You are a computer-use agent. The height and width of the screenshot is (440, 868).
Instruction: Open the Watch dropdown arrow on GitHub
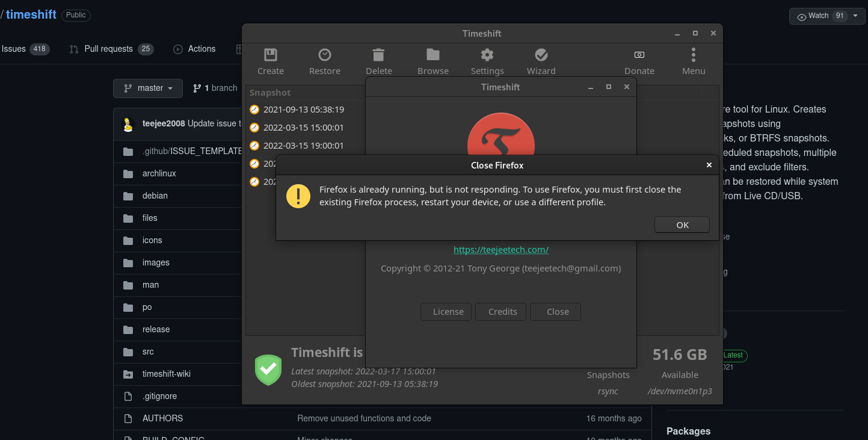[855, 16]
